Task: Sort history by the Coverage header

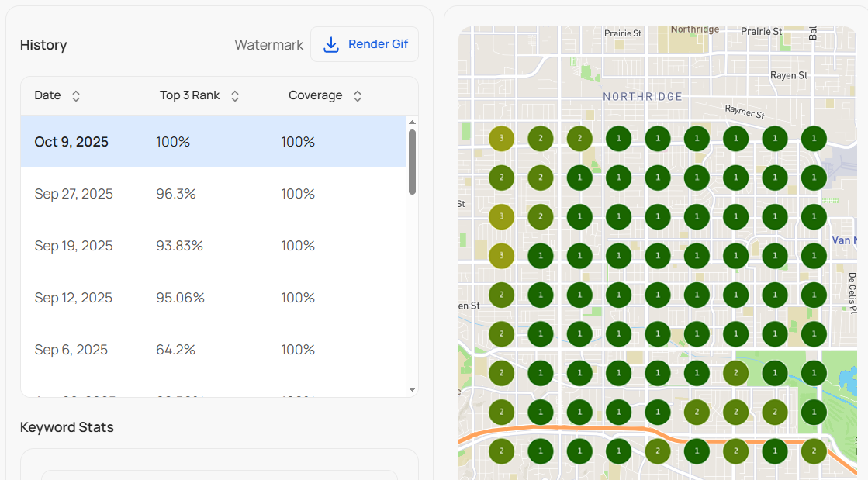Action: point(315,95)
